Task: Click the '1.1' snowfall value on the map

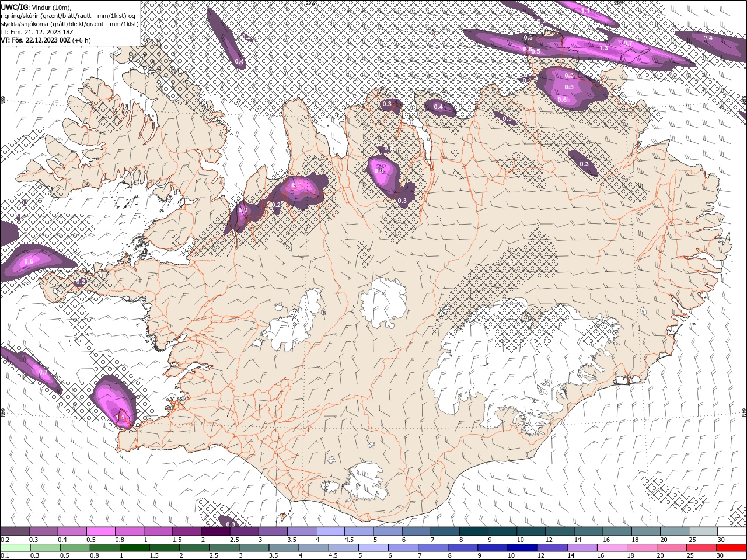Action: (x=585, y=10)
